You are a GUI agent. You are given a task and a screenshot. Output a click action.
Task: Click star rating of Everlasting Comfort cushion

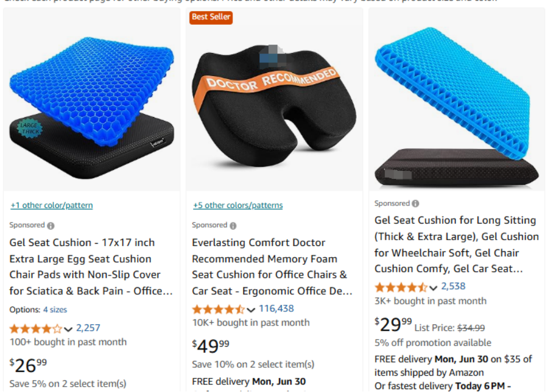pos(218,310)
